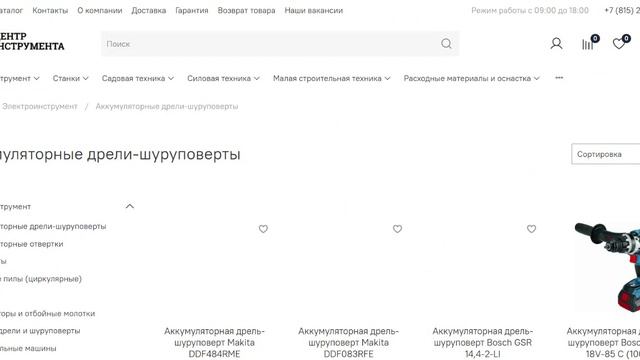The height and width of the screenshot is (360, 640).
Task: Add Bosch GSR 14,4-2-LI to favorites
Action: (531, 229)
